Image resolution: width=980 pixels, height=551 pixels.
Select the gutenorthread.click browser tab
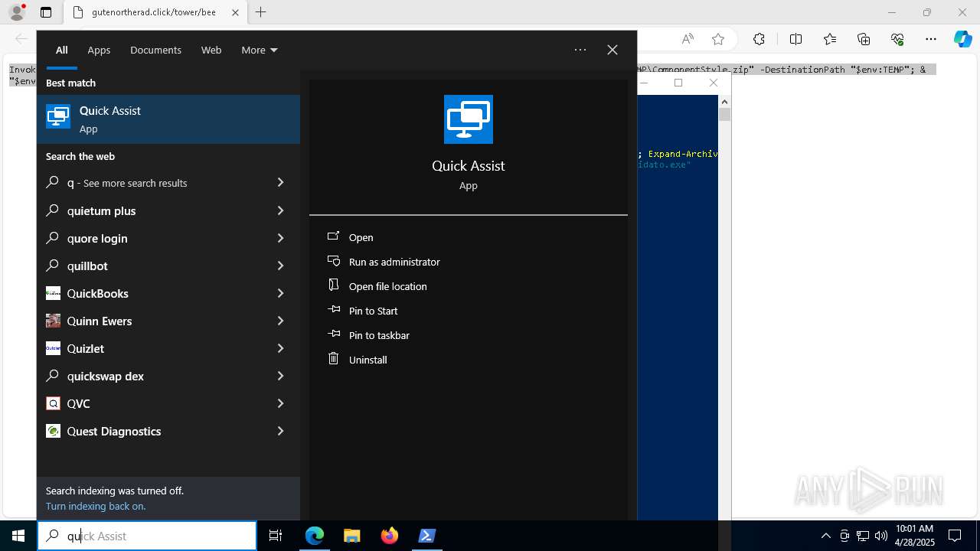coord(155,12)
